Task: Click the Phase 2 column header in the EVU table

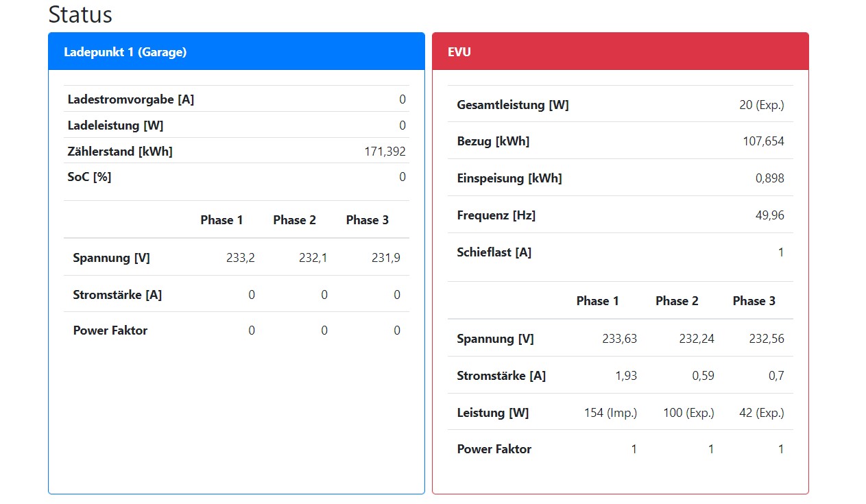Action: [677, 301]
